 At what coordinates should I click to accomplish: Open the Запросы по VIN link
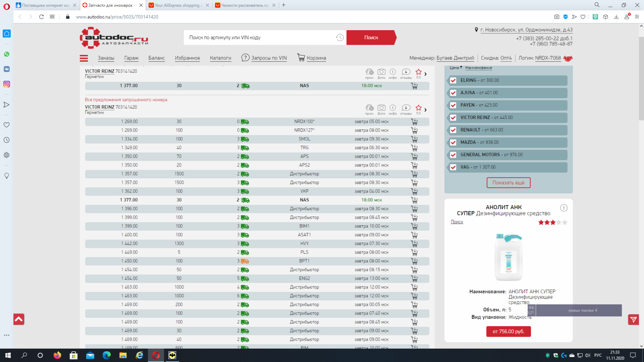click(x=264, y=58)
